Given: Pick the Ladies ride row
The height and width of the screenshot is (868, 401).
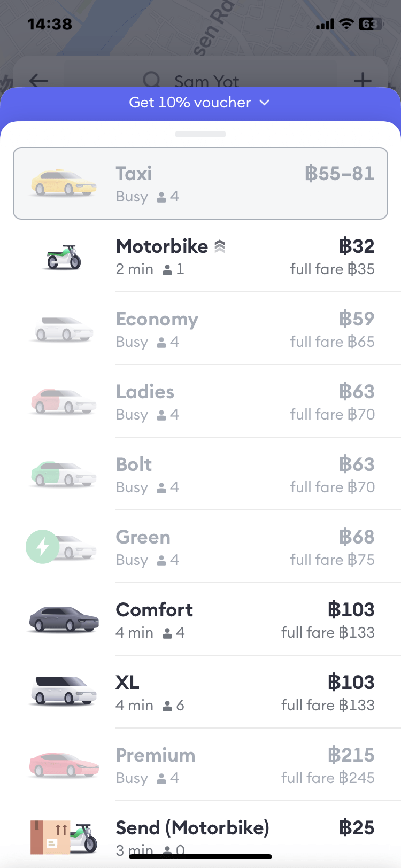Looking at the screenshot, I should click(x=214, y=402).
